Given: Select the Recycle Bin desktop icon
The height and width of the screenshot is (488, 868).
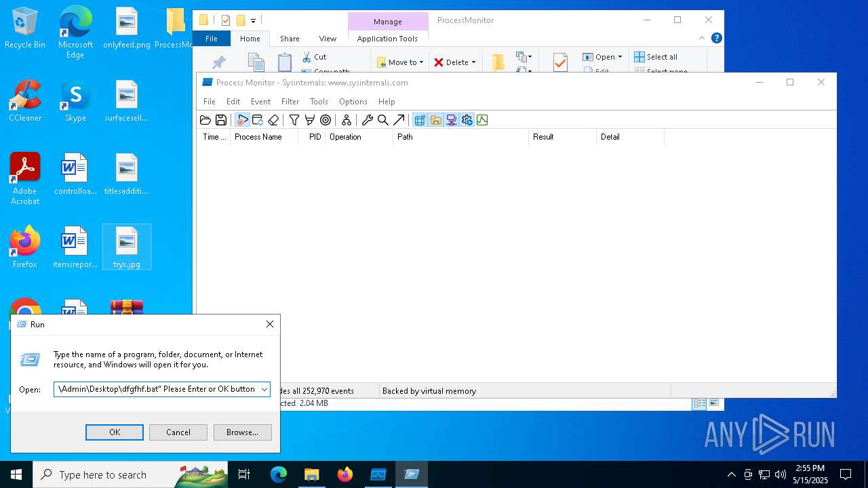Looking at the screenshot, I should (x=25, y=28).
